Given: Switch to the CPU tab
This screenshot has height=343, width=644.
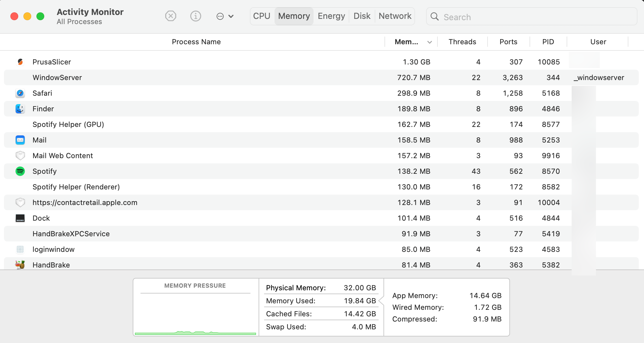Looking at the screenshot, I should (x=262, y=16).
